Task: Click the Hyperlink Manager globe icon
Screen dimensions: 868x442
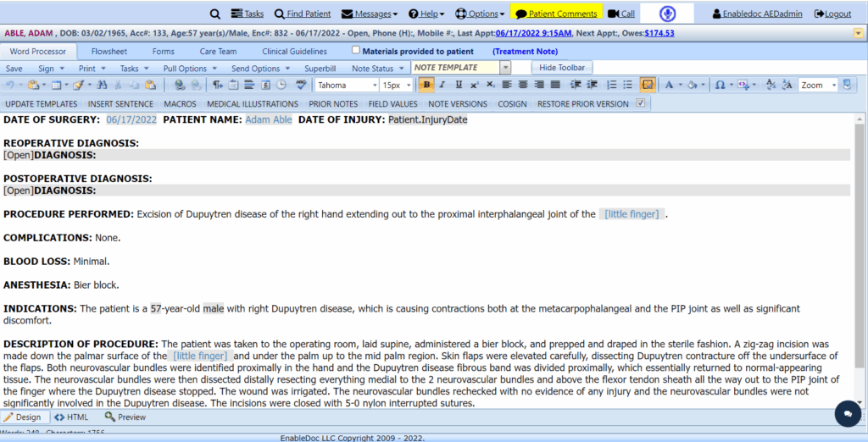Action: pyautogui.click(x=180, y=86)
